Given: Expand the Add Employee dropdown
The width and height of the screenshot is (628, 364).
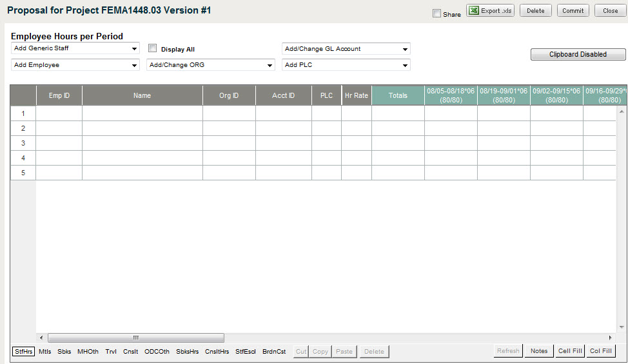Looking at the screenshot, I should point(75,65).
